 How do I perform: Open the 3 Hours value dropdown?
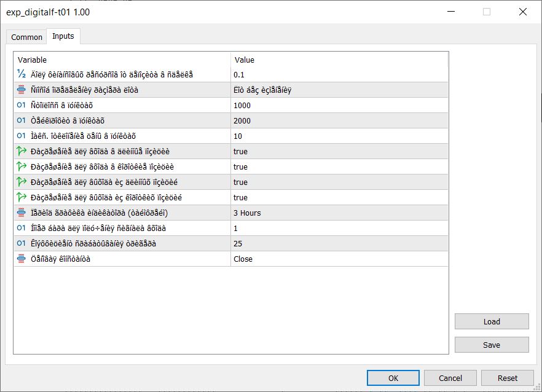coord(338,213)
